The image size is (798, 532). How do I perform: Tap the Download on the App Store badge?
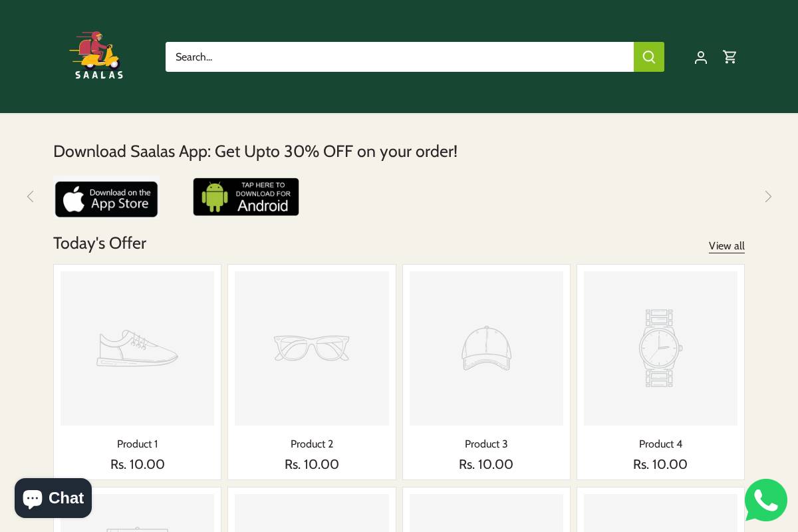pyautogui.click(x=106, y=199)
